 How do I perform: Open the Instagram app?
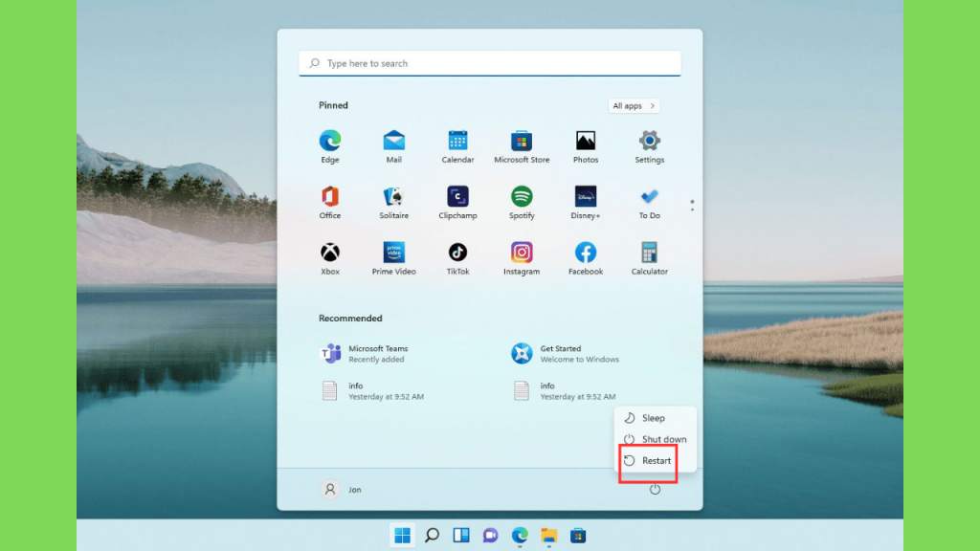(522, 258)
